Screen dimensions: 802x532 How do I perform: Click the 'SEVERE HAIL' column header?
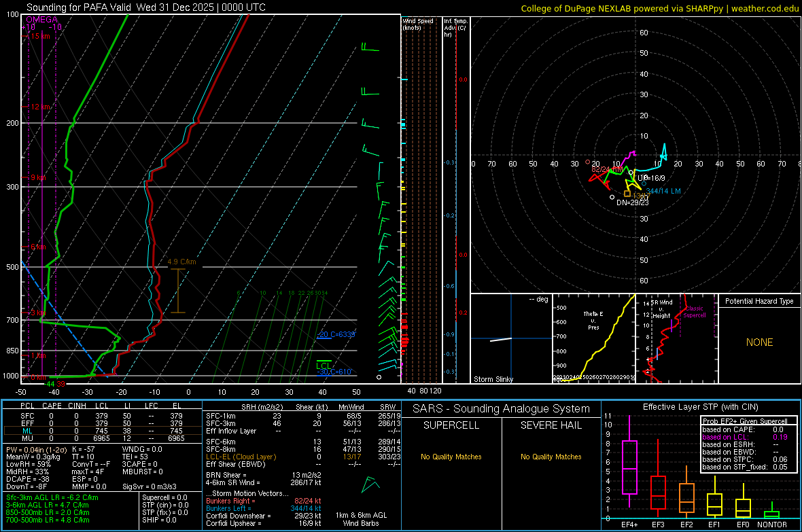tap(551, 425)
